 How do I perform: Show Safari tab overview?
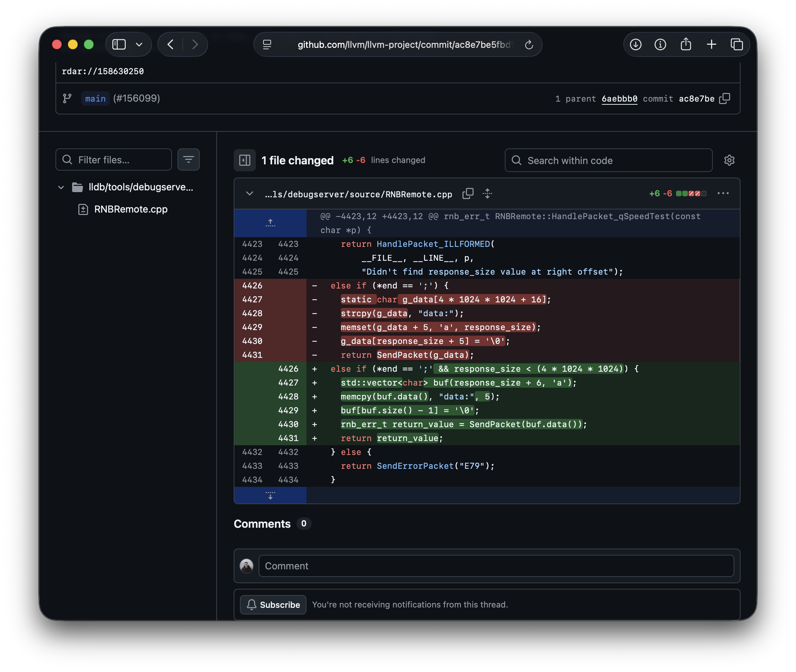coord(737,45)
